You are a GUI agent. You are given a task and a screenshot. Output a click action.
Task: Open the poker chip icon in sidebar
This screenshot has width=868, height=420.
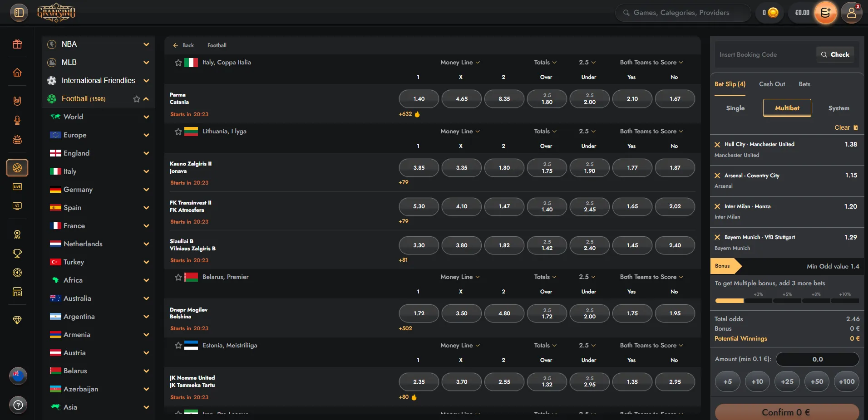(x=17, y=273)
